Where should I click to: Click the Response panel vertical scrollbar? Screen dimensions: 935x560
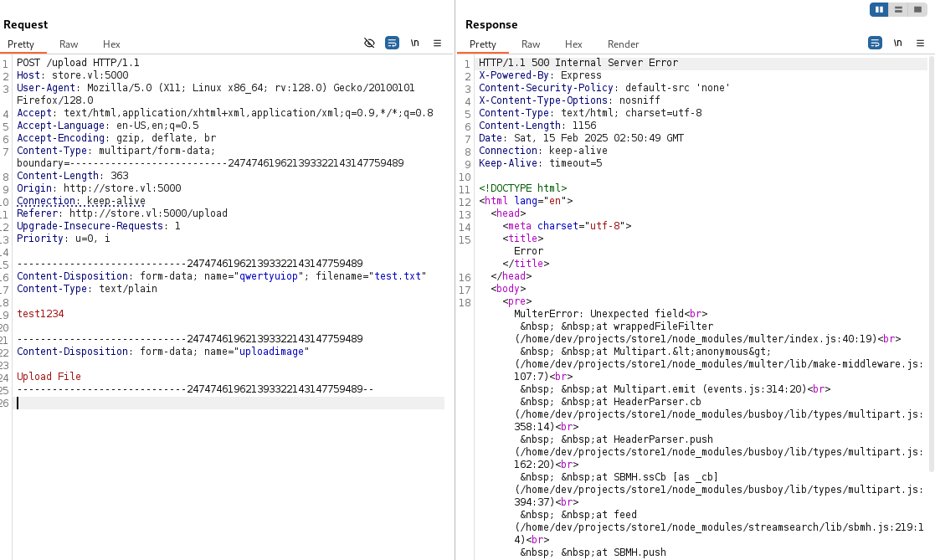[x=932, y=265]
